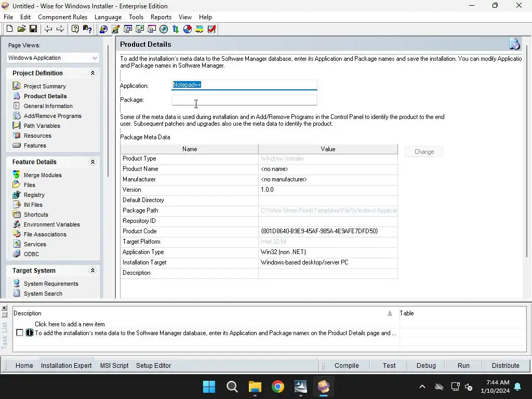Switch to the Setup Editor tab
This screenshot has height=399, width=532.
coord(153,365)
